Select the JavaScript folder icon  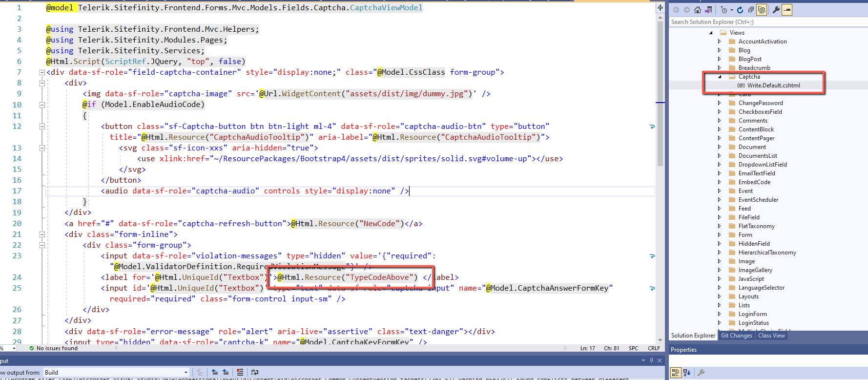pos(732,279)
